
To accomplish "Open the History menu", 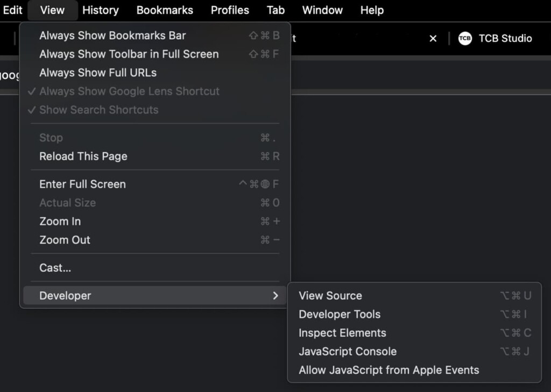I will tap(100, 10).
